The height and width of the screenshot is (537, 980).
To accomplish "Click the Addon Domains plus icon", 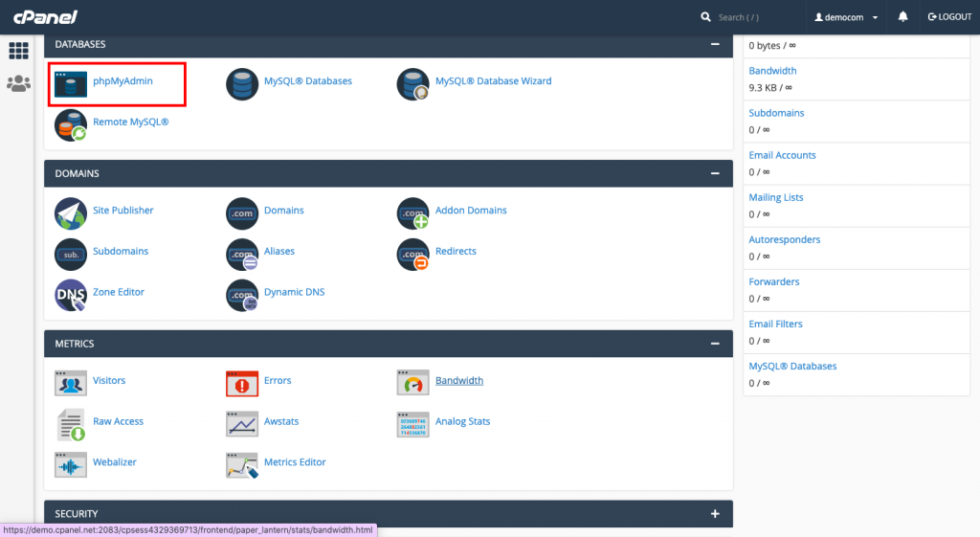I will point(413,213).
